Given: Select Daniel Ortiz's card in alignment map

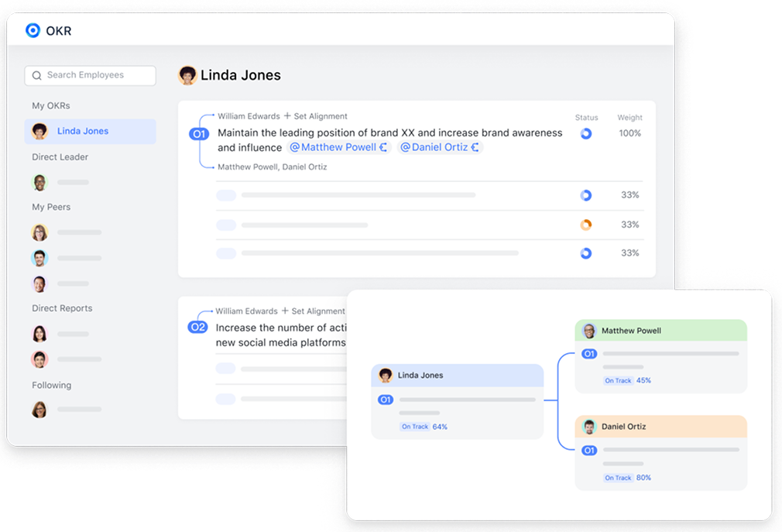Looking at the screenshot, I should [x=660, y=427].
